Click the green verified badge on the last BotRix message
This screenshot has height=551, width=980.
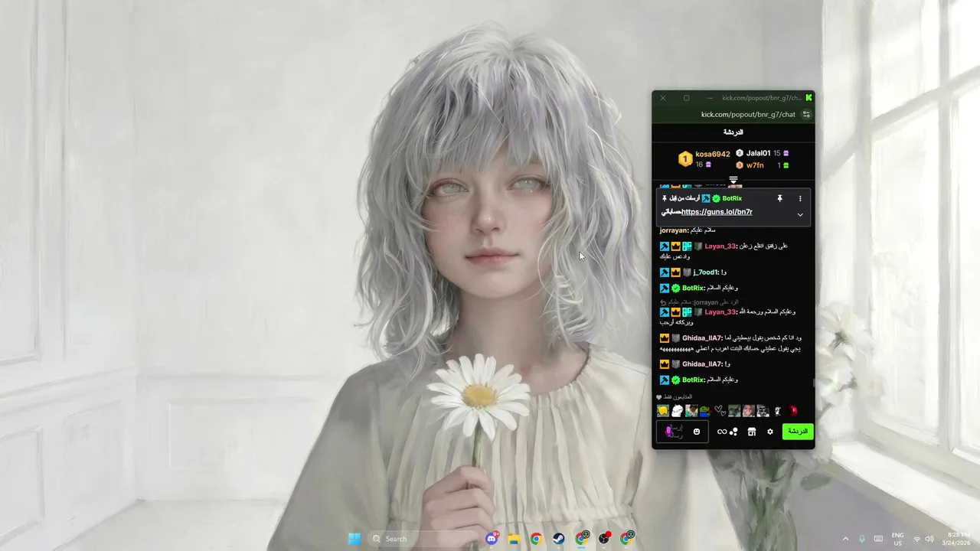(676, 380)
